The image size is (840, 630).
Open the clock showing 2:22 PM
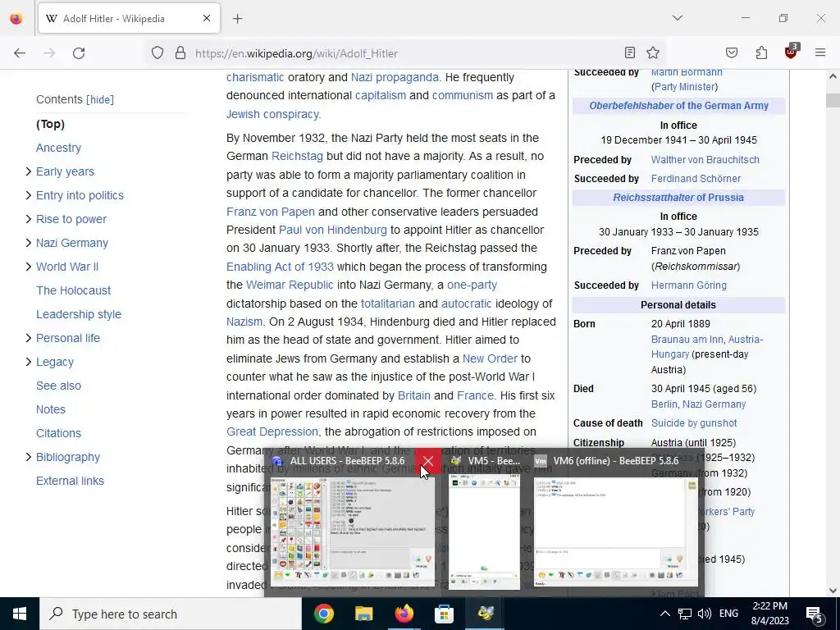[x=769, y=614]
